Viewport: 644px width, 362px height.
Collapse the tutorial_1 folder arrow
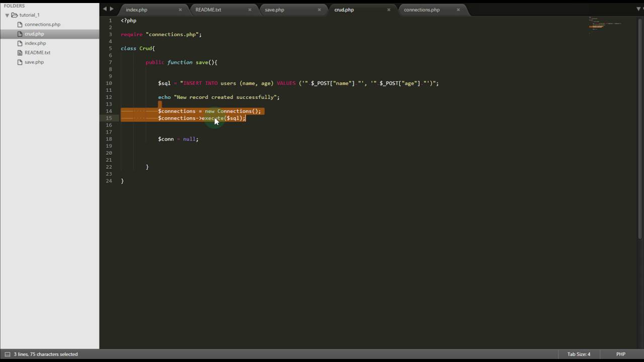click(7, 15)
